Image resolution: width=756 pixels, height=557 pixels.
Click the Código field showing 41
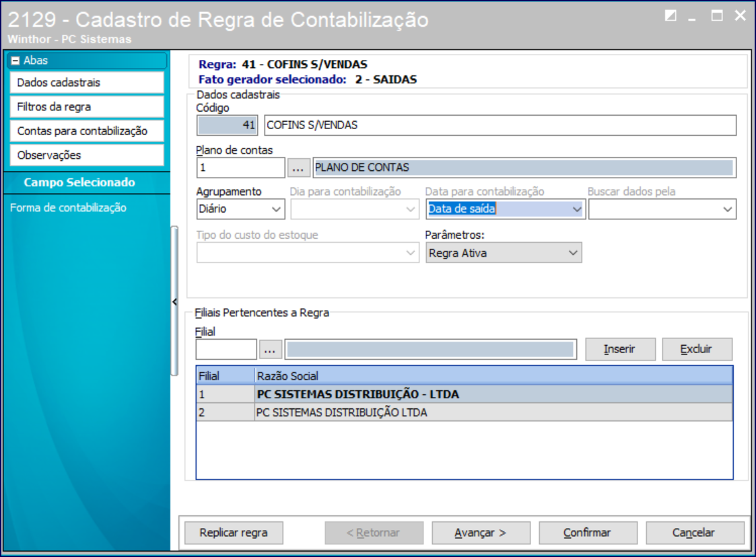227,125
